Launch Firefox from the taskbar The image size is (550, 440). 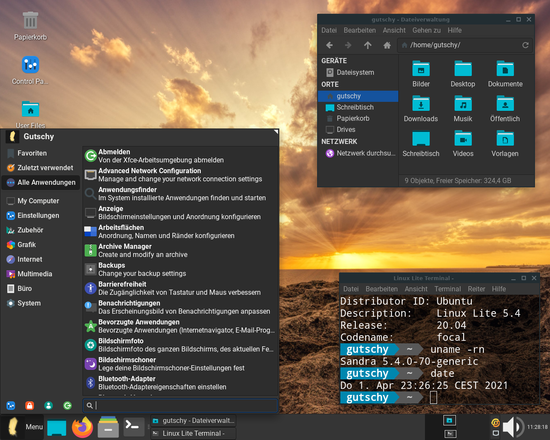point(82,427)
